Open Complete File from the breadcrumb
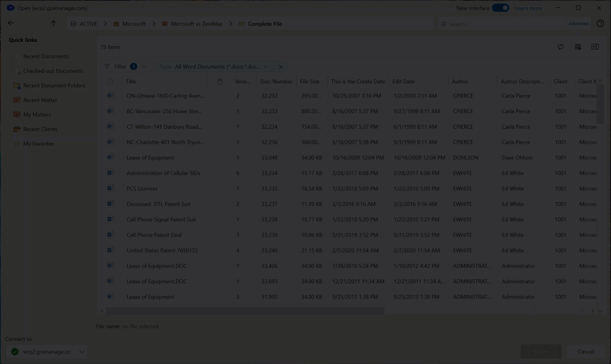This screenshot has width=611, height=364. point(265,24)
